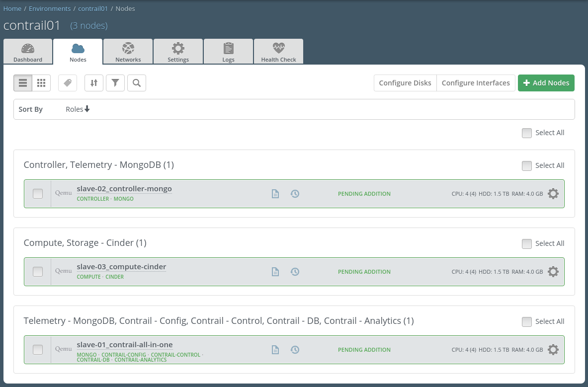Switch to compact grid view mode
The width and height of the screenshot is (588, 387).
point(41,83)
